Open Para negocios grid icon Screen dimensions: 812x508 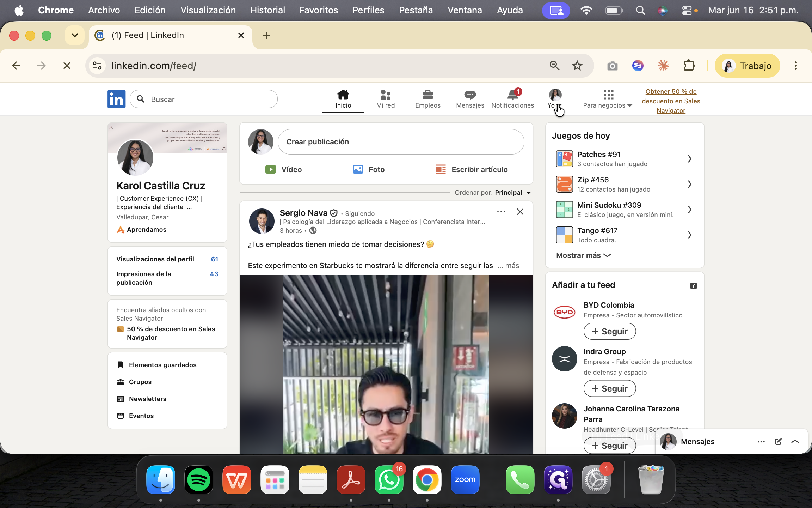coord(608,95)
